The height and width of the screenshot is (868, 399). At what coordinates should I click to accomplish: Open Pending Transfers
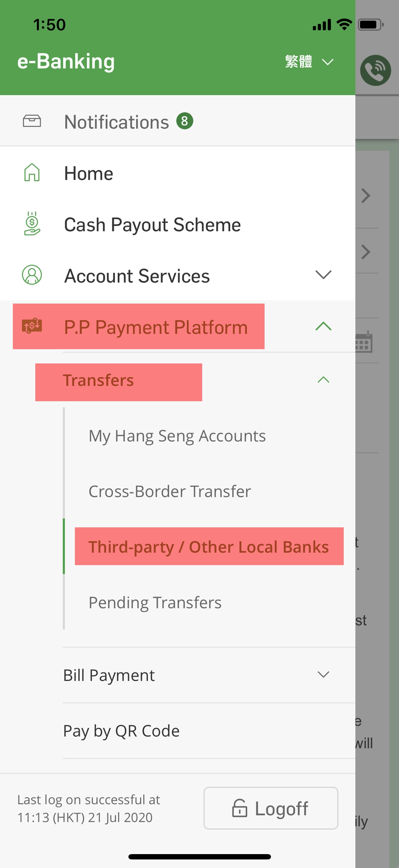(x=155, y=603)
